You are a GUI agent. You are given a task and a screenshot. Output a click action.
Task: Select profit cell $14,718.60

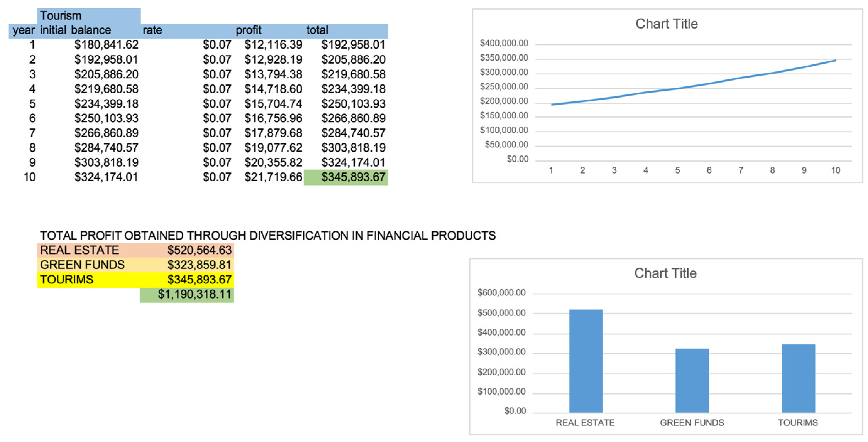point(273,89)
